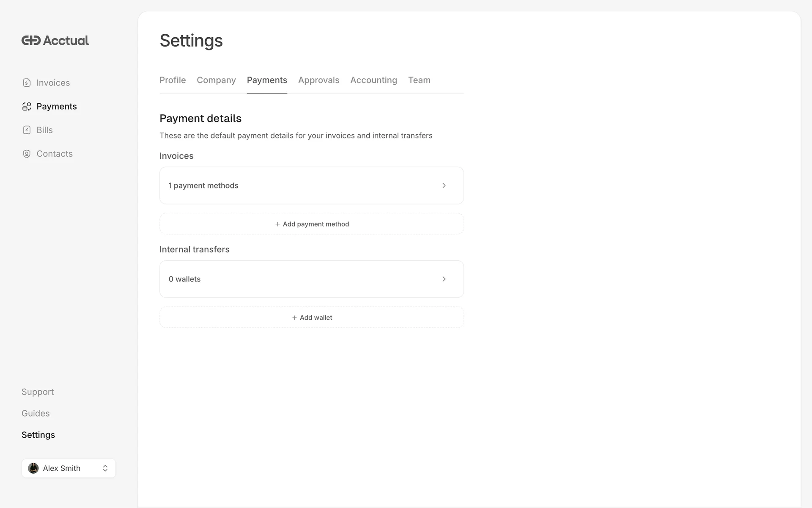The width and height of the screenshot is (812, 508).
Task: Click the Bills sidebar icon
Action: pyautogui.click(x=27, y=130)
